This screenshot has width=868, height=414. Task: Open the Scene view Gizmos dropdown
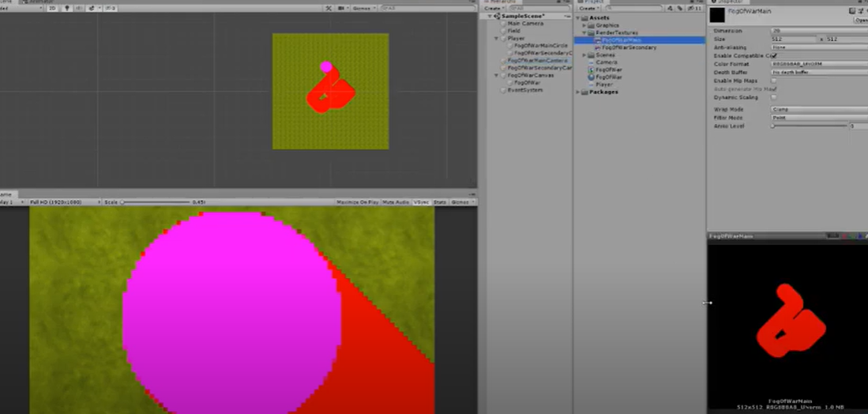pyautogui.click(x=363, y=9)
